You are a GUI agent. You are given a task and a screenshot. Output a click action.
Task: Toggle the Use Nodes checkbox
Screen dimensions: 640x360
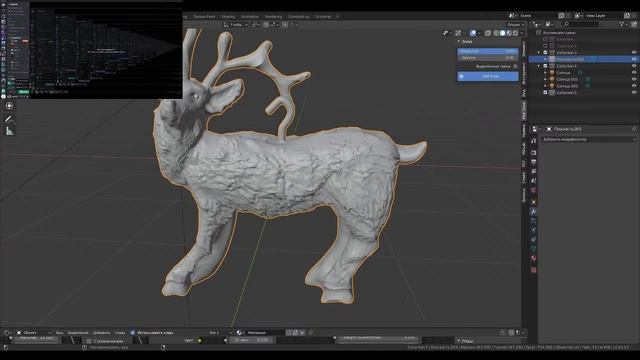133,333
